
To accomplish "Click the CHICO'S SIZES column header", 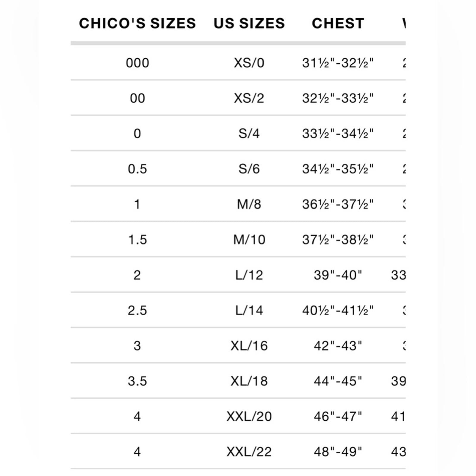I will (x=137, y=23).
